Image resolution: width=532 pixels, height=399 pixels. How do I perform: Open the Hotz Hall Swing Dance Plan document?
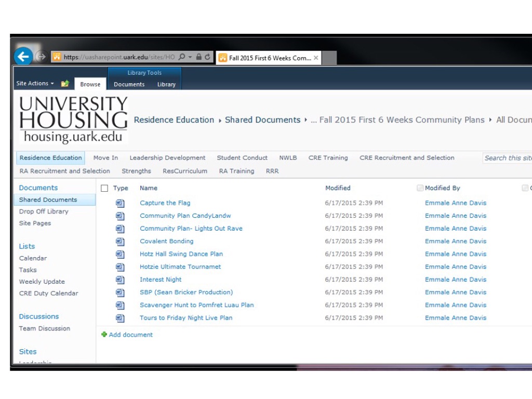pyautogui.click(x=181, y=254)
